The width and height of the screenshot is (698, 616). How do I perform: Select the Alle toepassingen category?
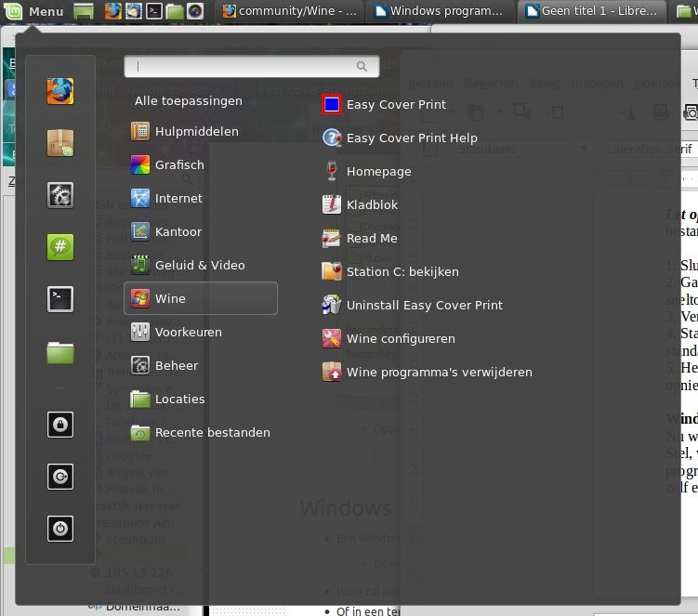[x=189, y=101]
